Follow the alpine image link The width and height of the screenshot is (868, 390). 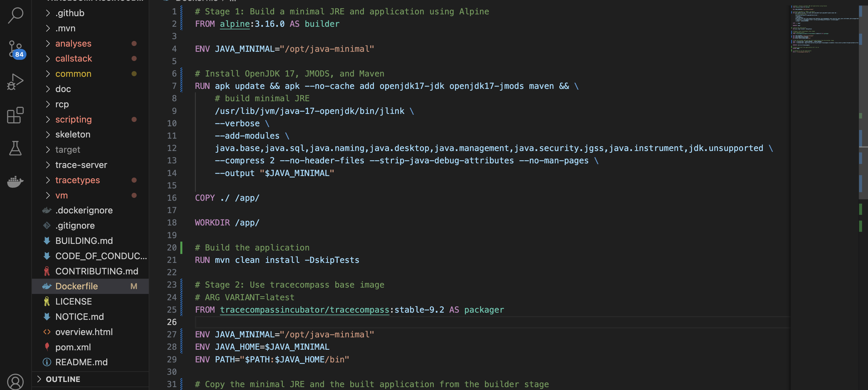234,24
